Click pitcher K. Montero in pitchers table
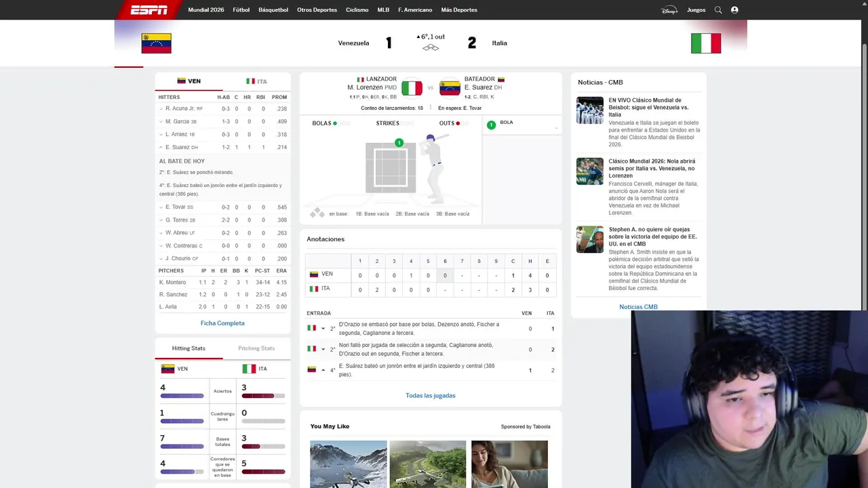Image resolution: width=868 pixels, height=488 pixels. 172,283
